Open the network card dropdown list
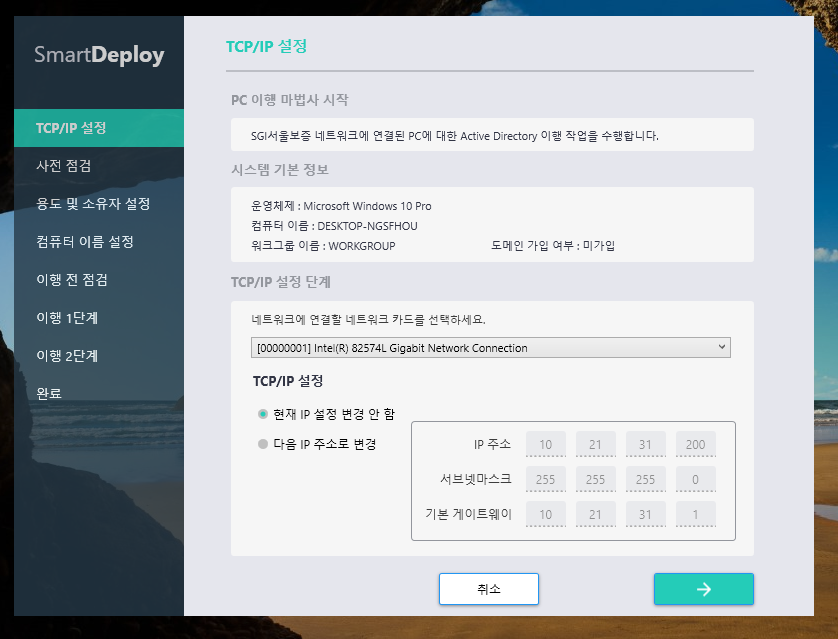This screenshot has height=639, width=838. (491, 348)
